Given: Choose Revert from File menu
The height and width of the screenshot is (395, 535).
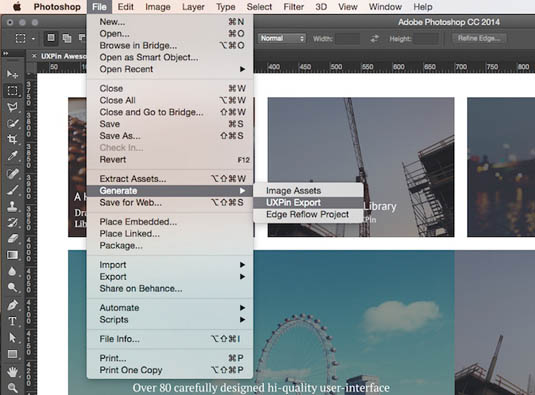Looking at the screenshot, I should 170,160.
